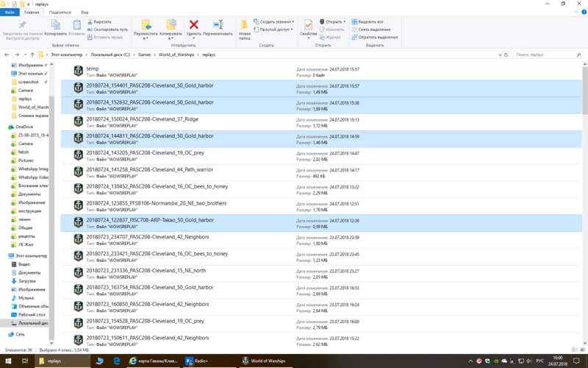The height and width of the screenshot is (368, 588).
Task: Open New item (Создать элемент) dropdown
Action: [x=273, y=22]
